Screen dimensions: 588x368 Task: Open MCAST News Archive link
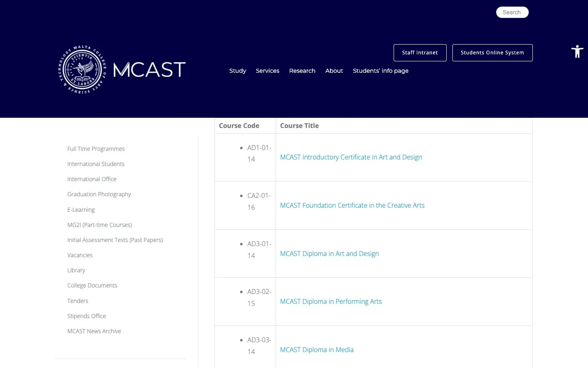pos(94,331)
